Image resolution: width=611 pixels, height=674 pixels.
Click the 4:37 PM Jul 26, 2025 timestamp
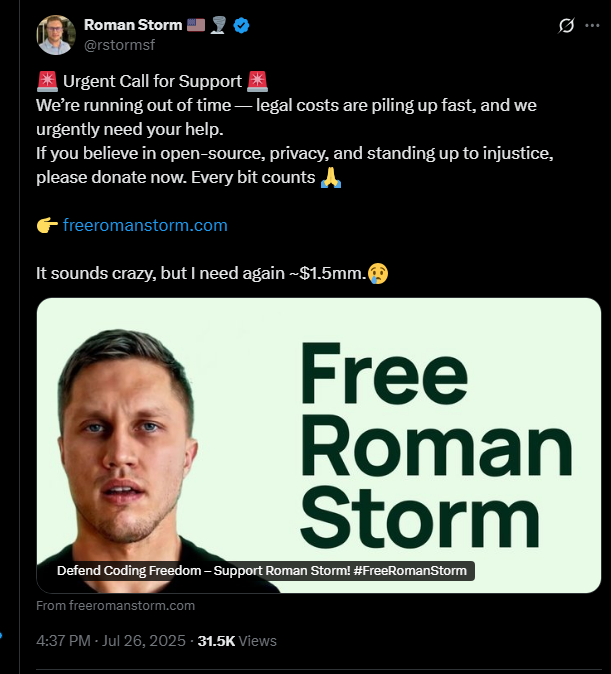pos(111,641)
